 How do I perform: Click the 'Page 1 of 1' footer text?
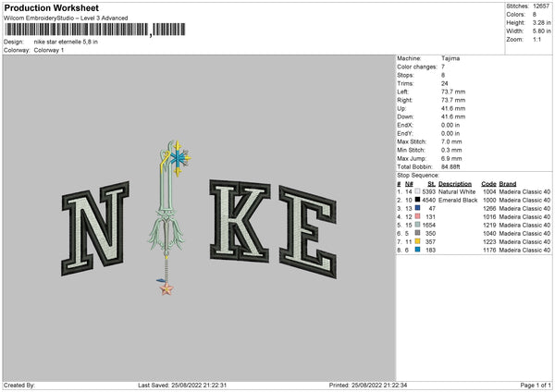[x=536, y=386]
